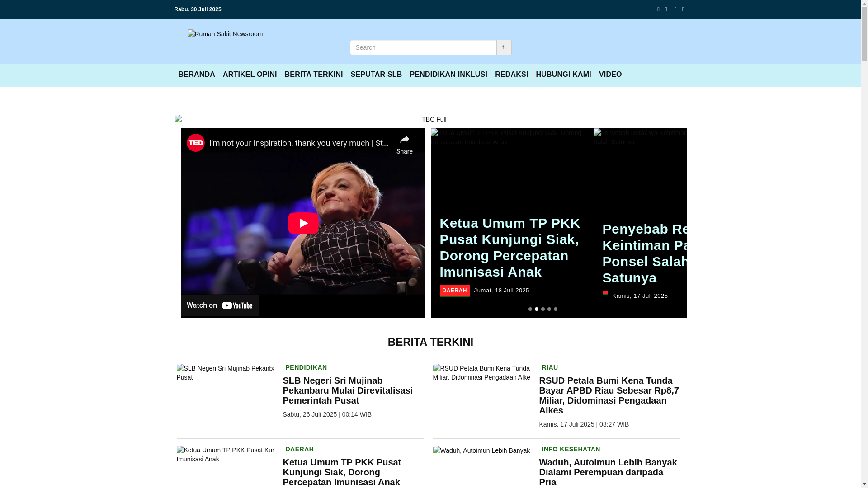
Task: Play the TED YouTube video
Action: point(303,223)
